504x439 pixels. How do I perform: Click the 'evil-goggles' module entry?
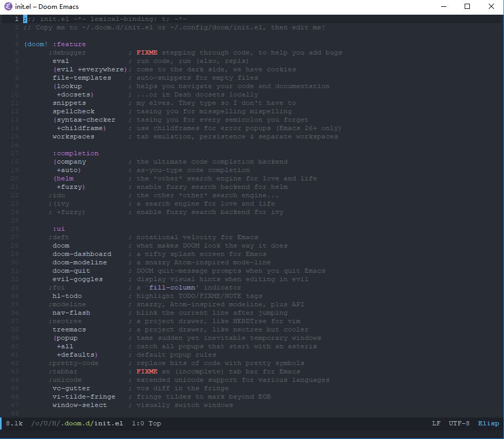click(78, 280)
